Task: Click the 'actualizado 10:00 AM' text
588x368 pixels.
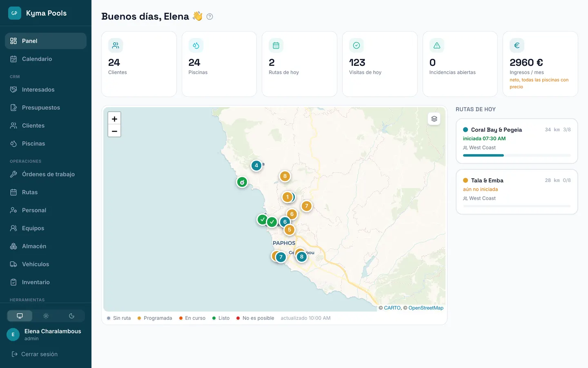Action: [305, 318]
